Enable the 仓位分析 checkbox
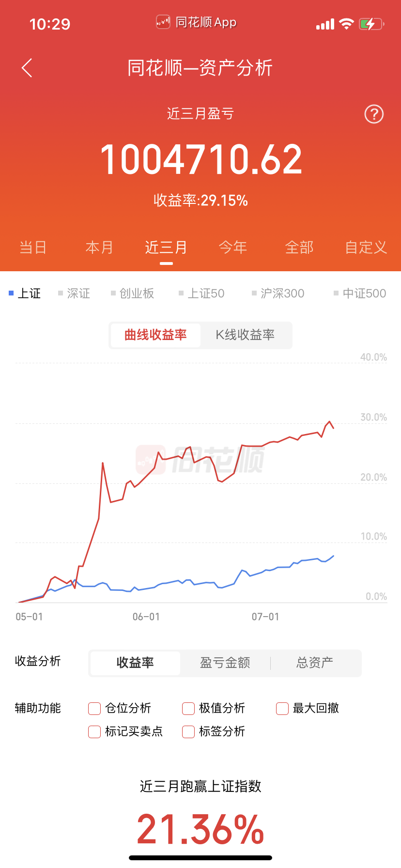The height and width of the screenshot is (868, 401). 94,709
